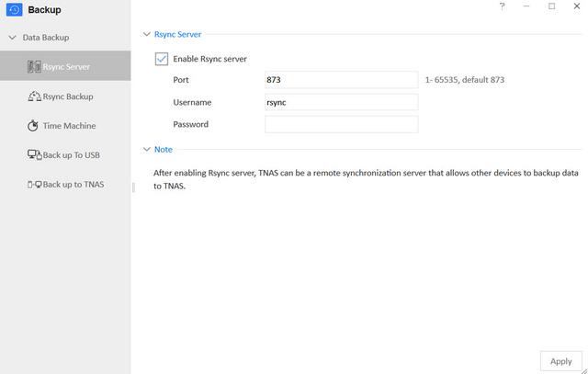Image resolution: width=588 pixels, height=374 pixels.
Task: Collapse the Rsync Server section chevron
Action: 147,34
